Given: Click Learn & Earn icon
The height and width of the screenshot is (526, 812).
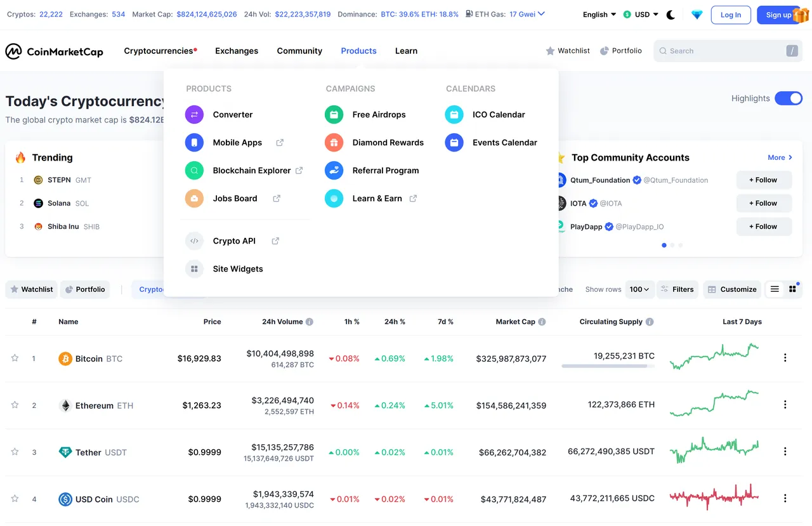Looking at the screenshot, I should pos(334,199).
